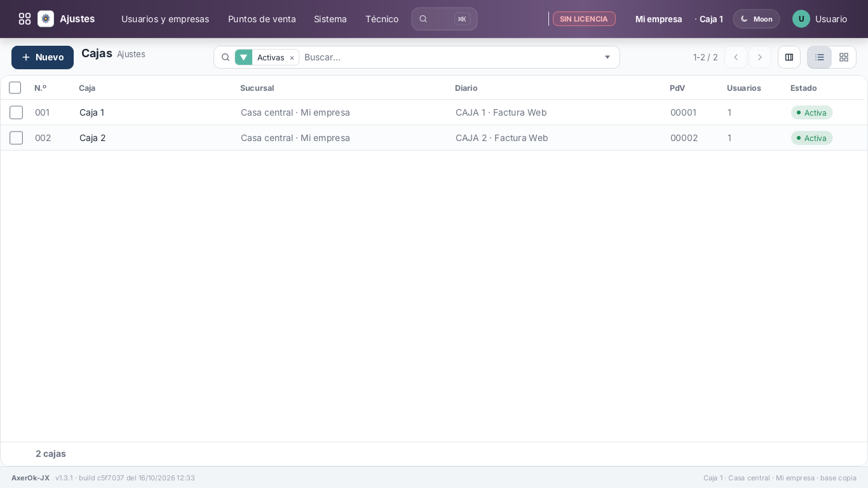
Task: Open the Técnico menu
Action: pyautogui.click(x=382, y=19)
